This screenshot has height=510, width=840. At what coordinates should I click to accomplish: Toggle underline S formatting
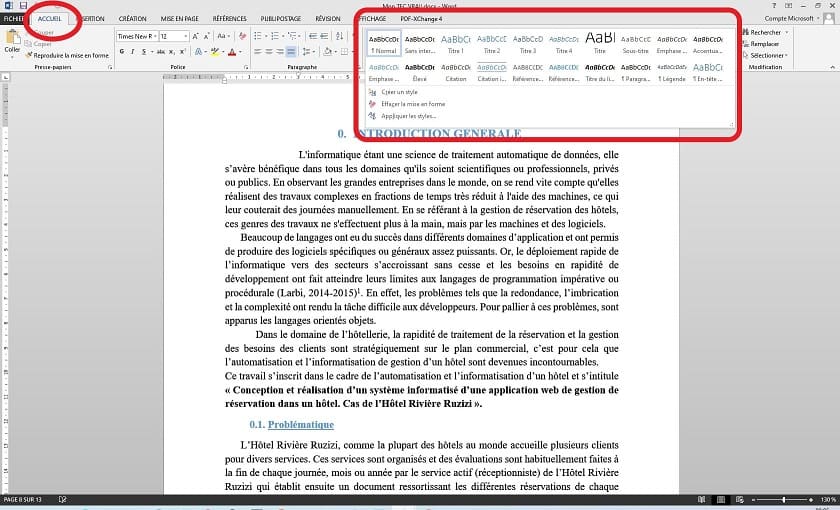point(143,51)
